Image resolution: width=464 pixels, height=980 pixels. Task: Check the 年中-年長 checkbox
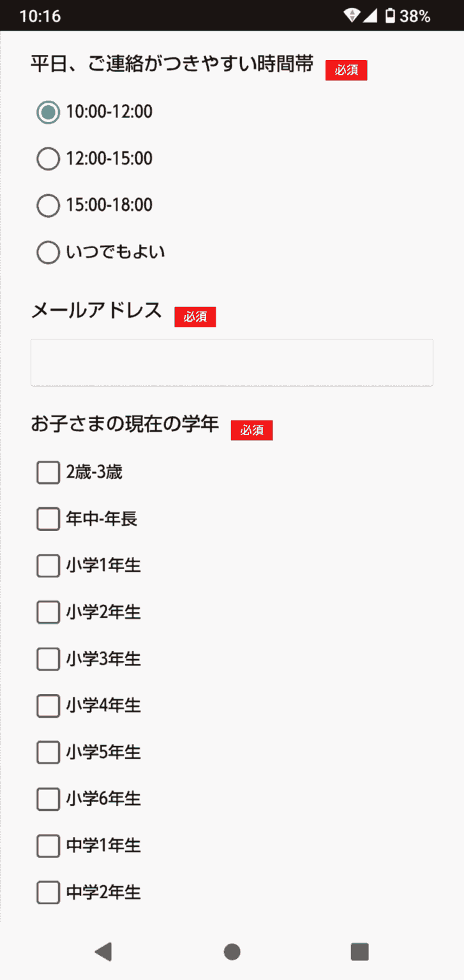(x=48, y=519)
